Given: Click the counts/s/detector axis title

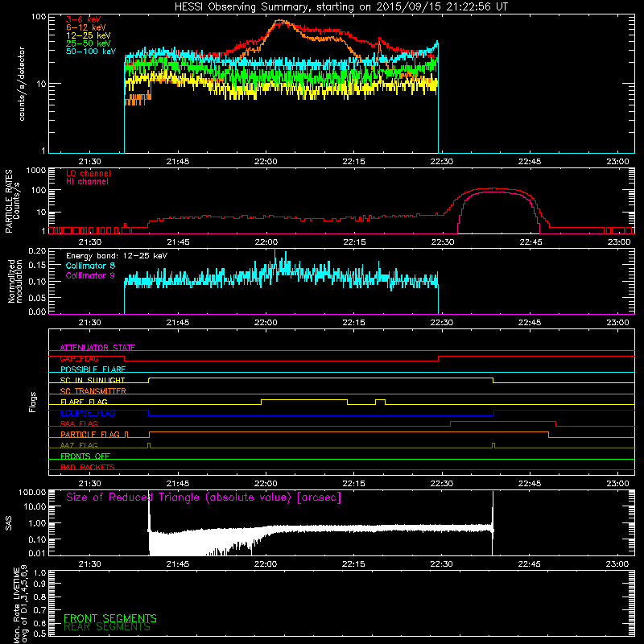Looking at the screenshot, I should [22, 84].
